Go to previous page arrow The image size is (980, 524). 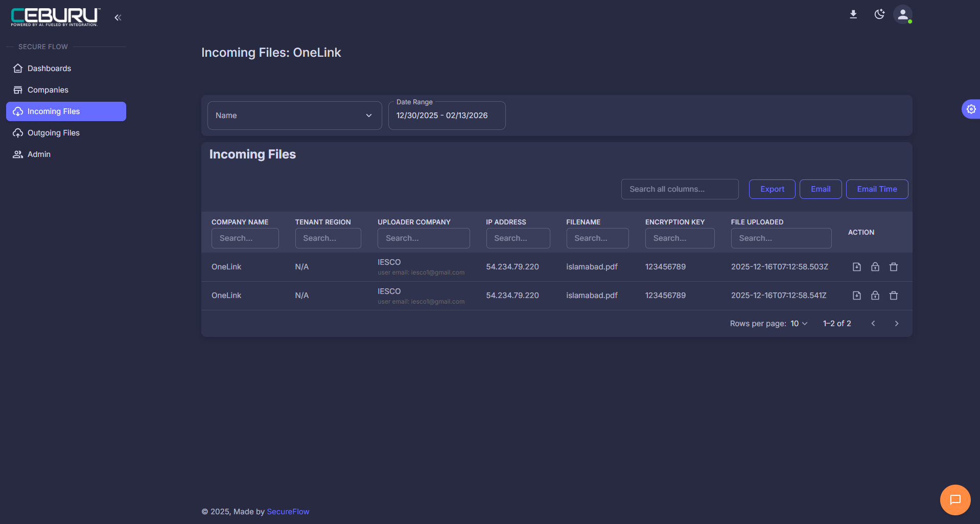pos(873,324)
